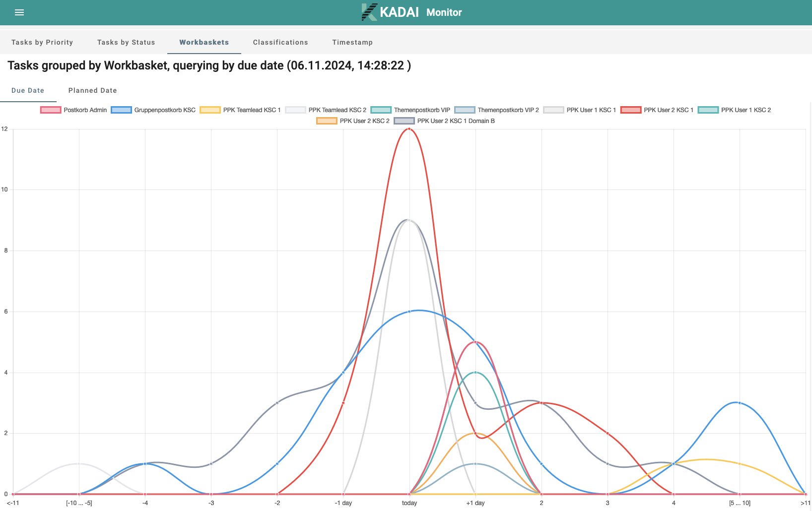Screen dimensions: 812x511
Task: Select the Classifications tab
Action: click(x=280, y=42)
